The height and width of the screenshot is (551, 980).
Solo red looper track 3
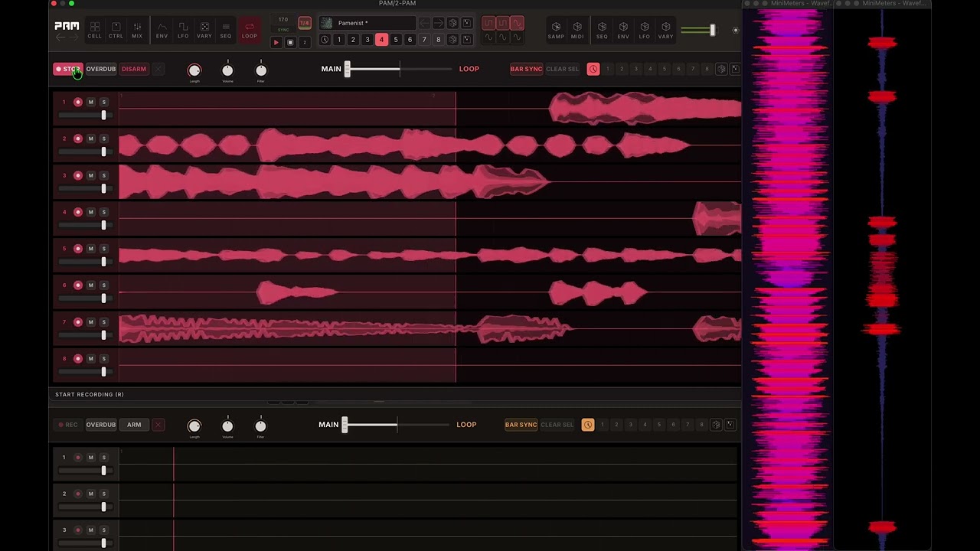point(103,175)
